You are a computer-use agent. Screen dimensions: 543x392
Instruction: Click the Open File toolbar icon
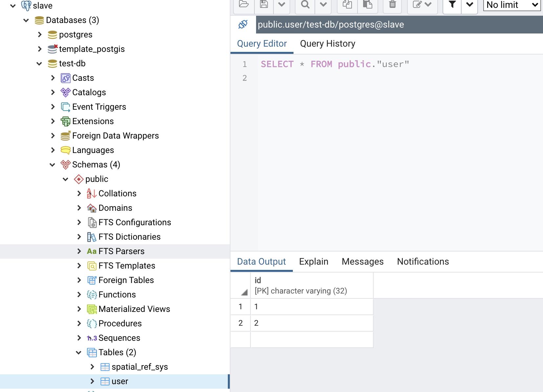point(244,4)
